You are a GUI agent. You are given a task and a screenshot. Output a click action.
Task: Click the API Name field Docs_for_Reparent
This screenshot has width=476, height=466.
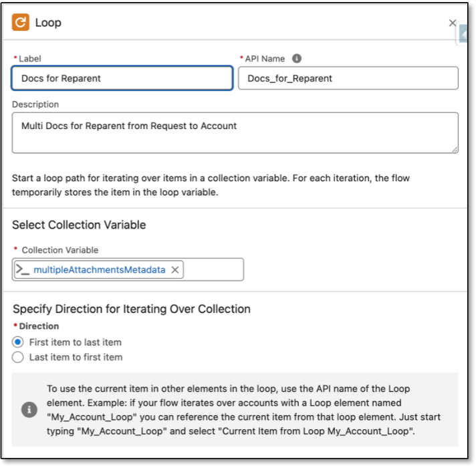pos(348,78)
